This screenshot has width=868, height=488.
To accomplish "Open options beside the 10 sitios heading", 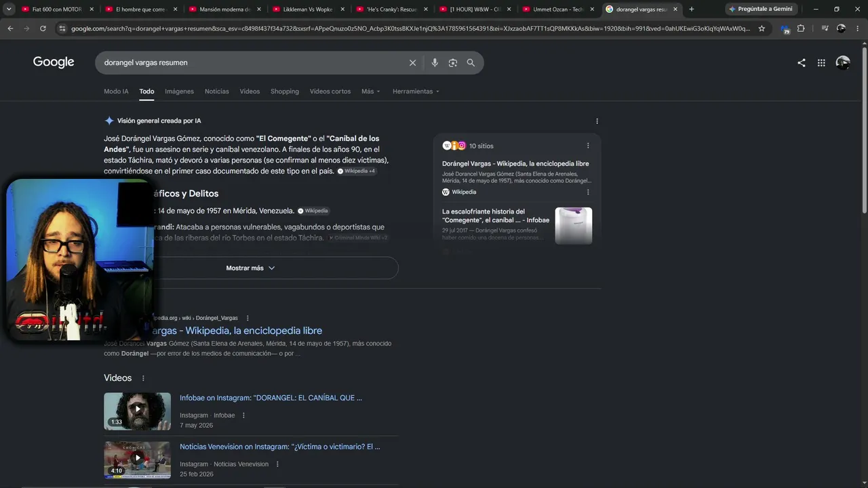I will click(x=588, y=146).
